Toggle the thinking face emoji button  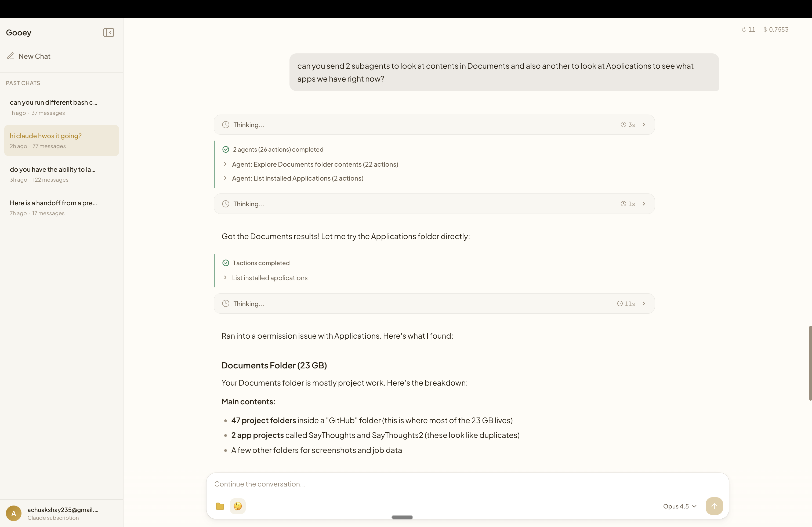tap(237, 506)
